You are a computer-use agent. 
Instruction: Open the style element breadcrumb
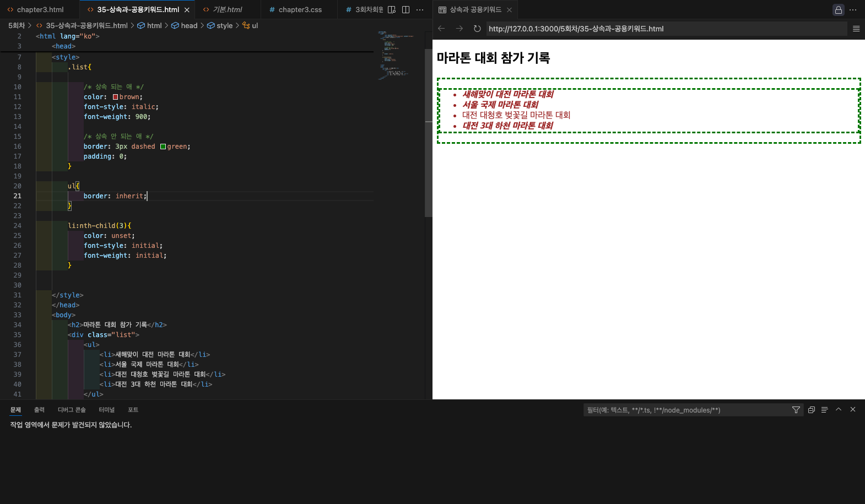(220, 25)
